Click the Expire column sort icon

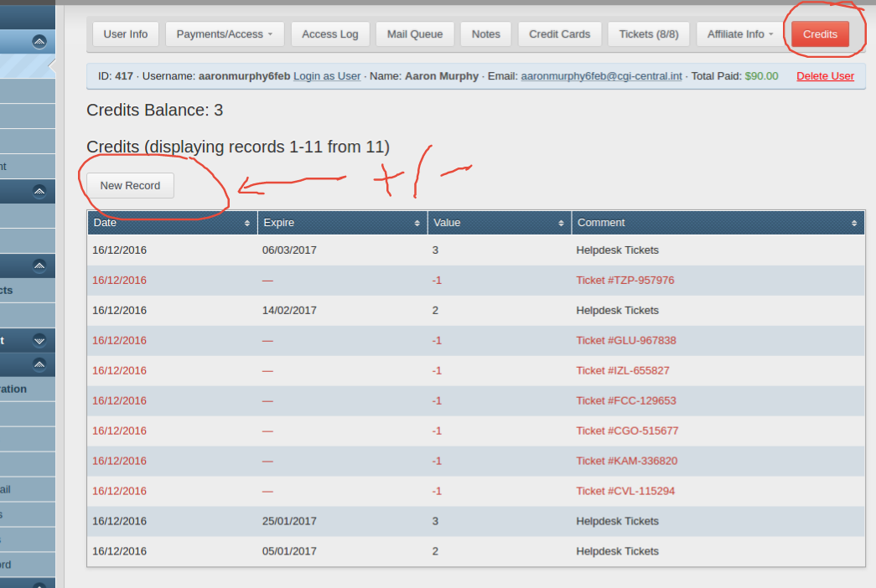pyautogui.click(x=417, y=224)
